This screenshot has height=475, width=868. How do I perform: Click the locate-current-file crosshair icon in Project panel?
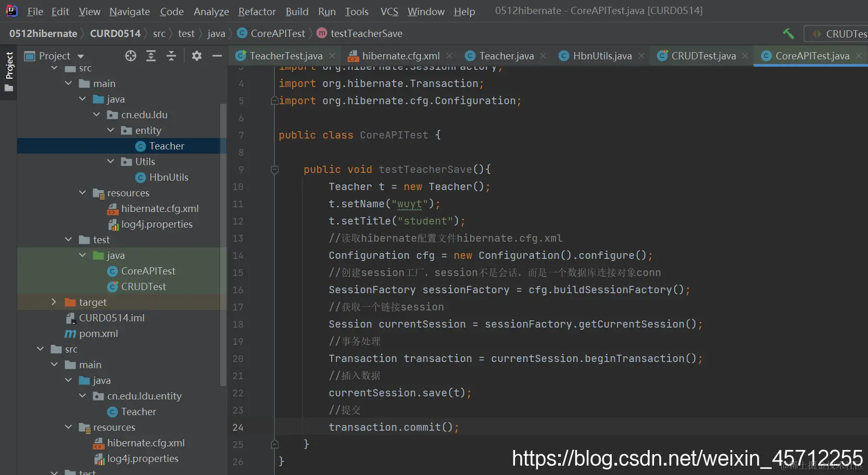tap(131, 56)
